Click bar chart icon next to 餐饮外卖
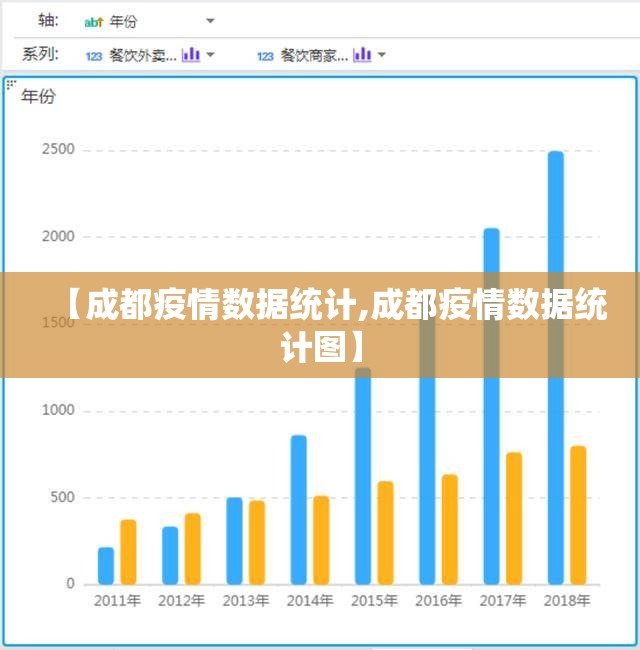This screenshot has width=640, height=650. click(191, 54)
